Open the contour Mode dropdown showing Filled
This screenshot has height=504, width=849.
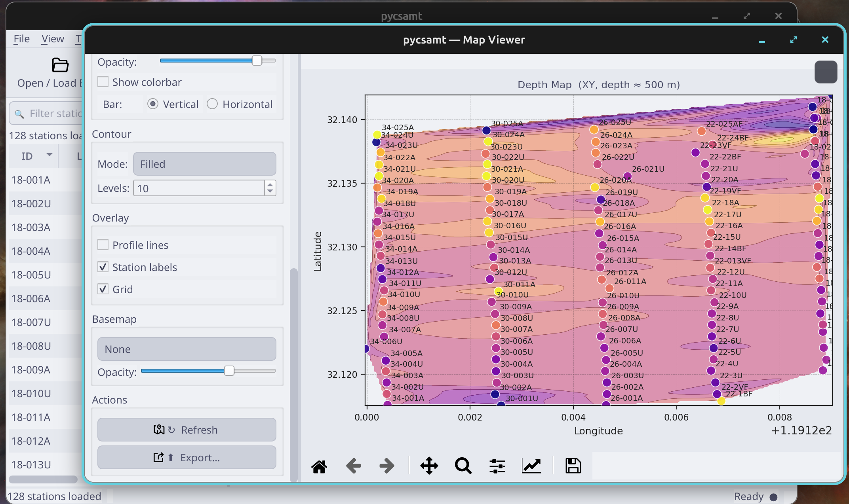click(204, 164)
